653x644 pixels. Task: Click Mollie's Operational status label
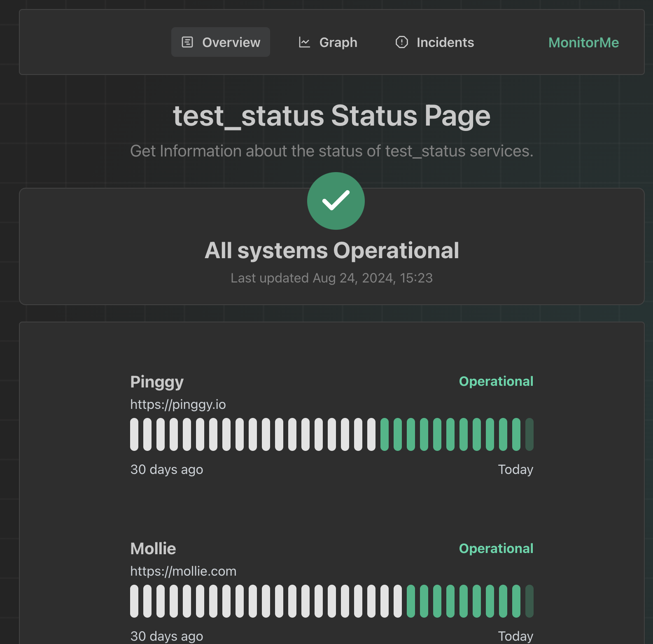496,548
